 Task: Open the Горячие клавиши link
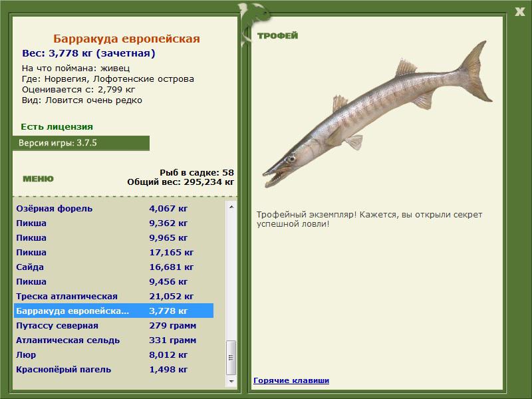(291, 380)
